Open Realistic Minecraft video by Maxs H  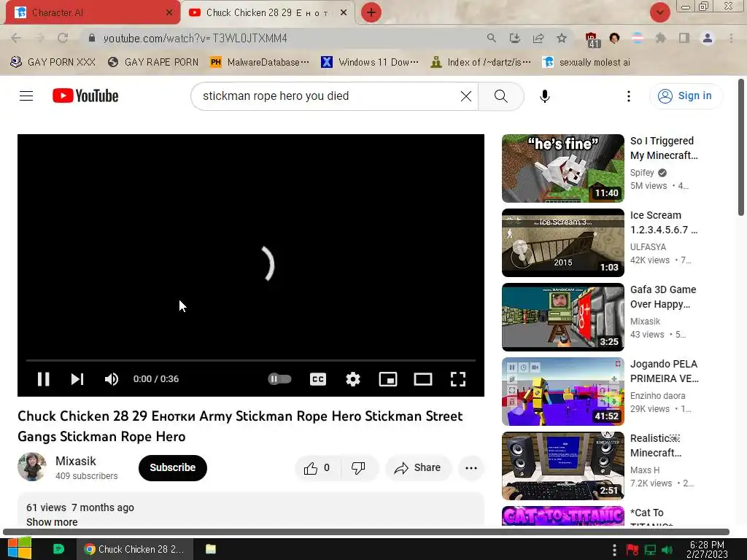(562, 466)
